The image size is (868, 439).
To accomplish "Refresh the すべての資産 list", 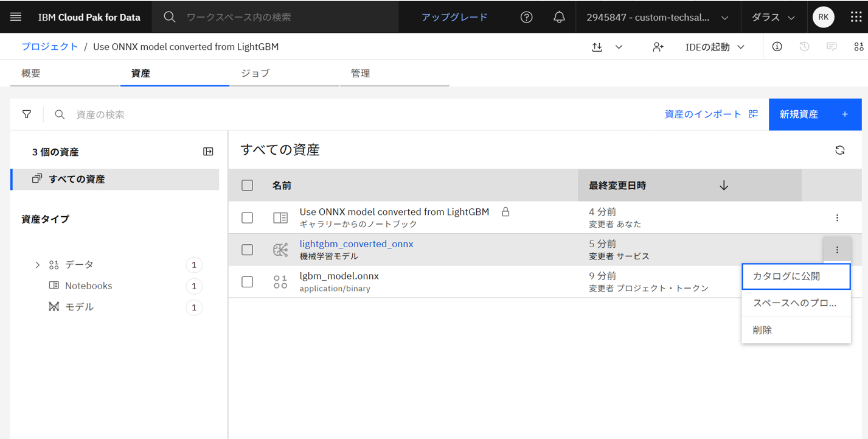I will (839, 150).
